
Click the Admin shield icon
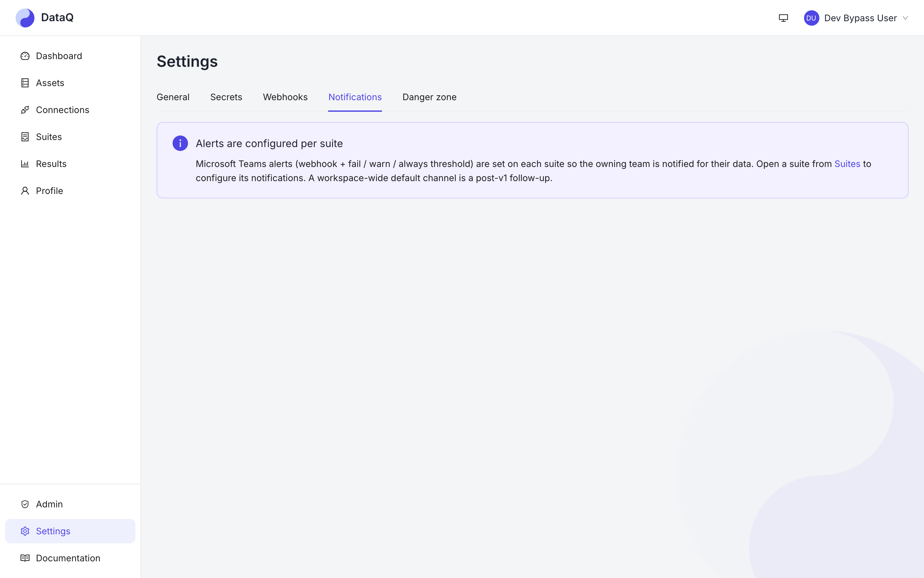click(x=25, y=504)
